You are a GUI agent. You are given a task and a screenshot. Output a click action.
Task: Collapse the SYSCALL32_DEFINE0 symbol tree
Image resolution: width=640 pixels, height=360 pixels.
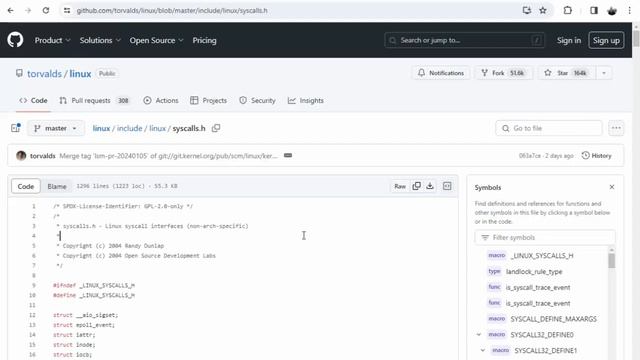pyautogui.click(x=479, y=335)
